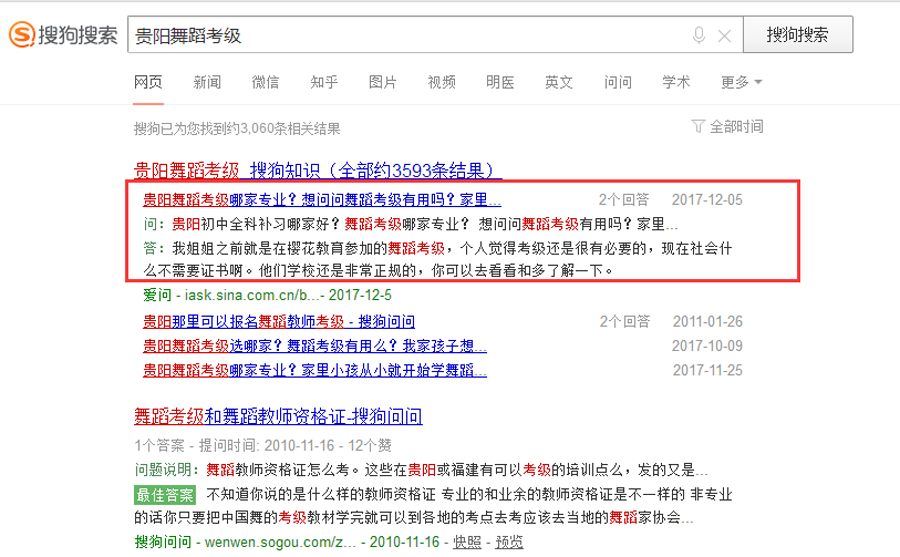
Task: Open link 贵阳那里可以报名舞蹈教师考级 - 搜狗问问
Action: 279,322
